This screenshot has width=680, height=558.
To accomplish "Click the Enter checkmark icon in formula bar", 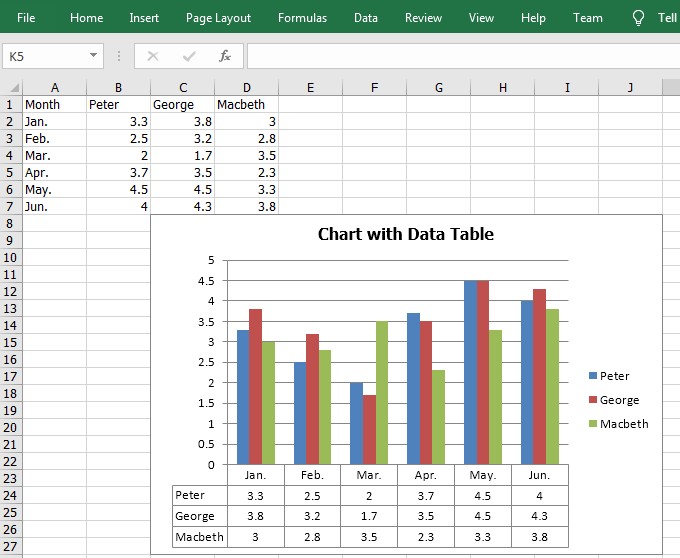I will point(189,56).
